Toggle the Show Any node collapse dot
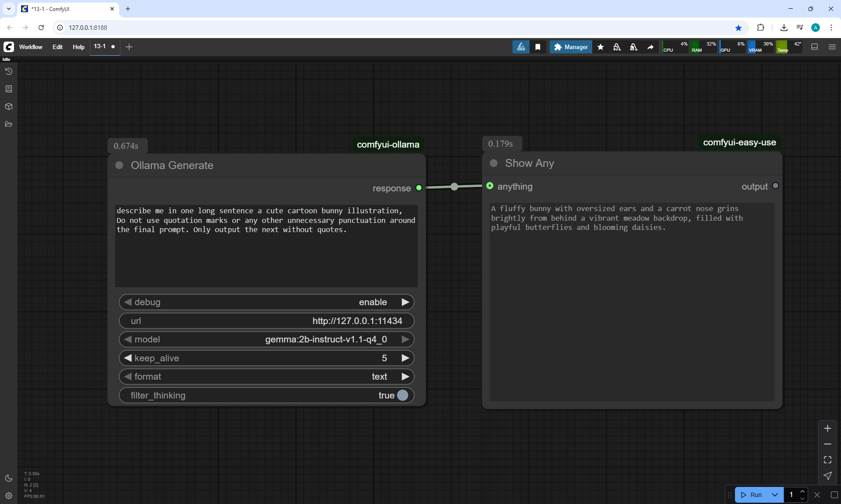This screenshot has width=841, height=504. coord(494,163)
